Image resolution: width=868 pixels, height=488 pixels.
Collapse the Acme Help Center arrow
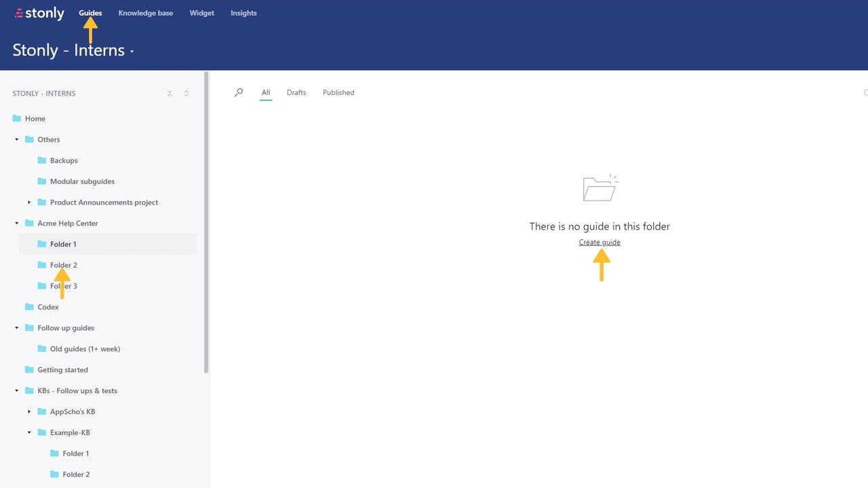point(17,223)
